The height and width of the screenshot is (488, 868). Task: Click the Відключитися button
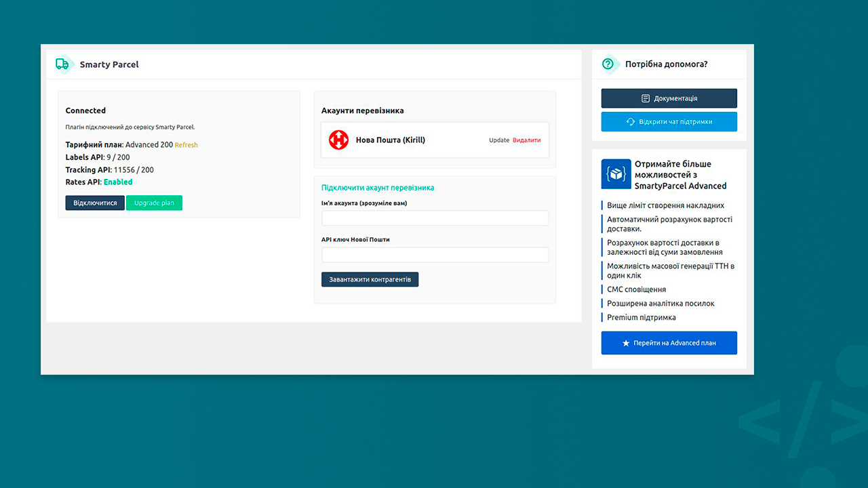tap(95, 203)
